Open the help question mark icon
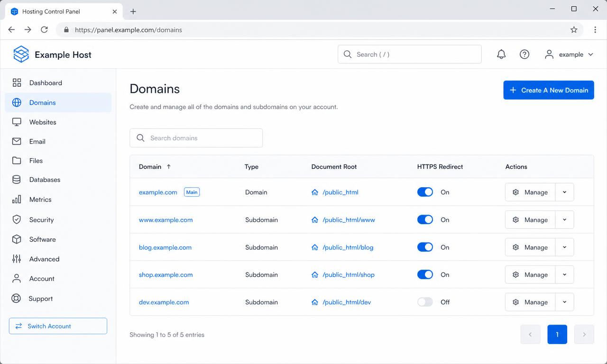607x364 pixels. [x=524, y=55]
